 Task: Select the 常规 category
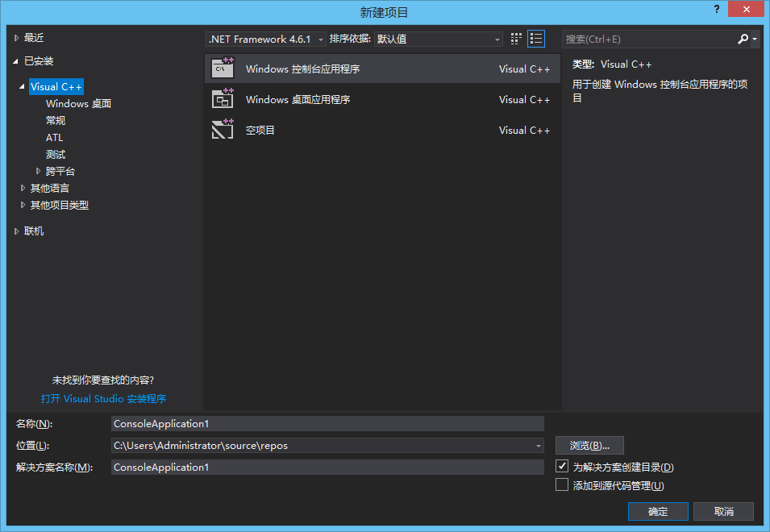click(x=56, y=121)
